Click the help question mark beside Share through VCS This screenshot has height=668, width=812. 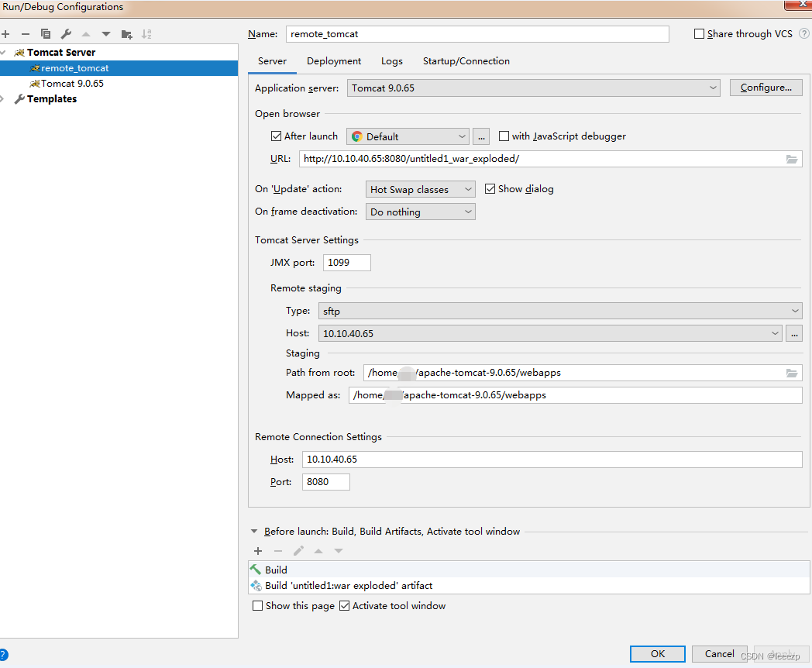click(803, 33)
